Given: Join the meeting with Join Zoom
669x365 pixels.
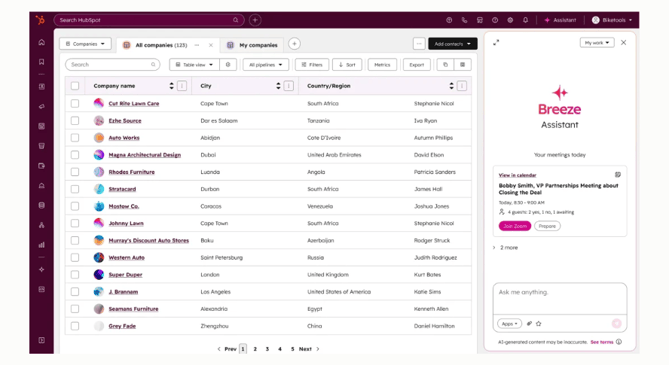Looking at the screenshot, I should pos(515,226).
